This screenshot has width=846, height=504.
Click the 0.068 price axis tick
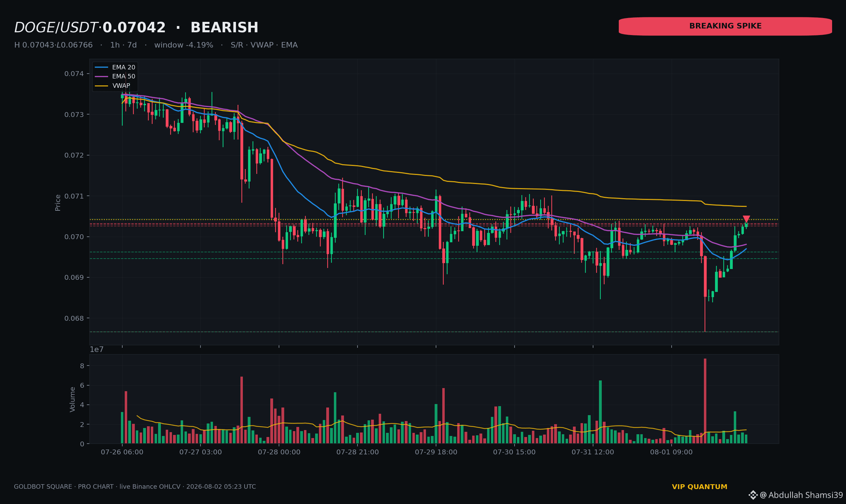74,318
